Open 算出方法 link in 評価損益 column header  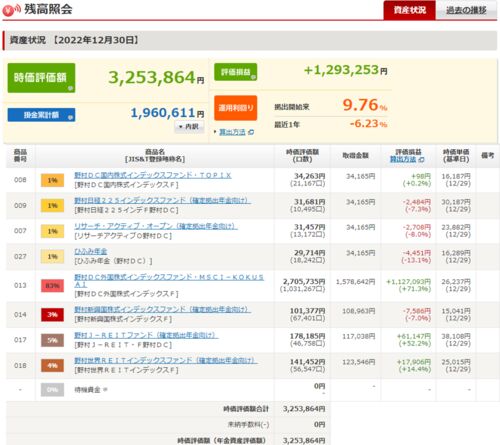403,159
